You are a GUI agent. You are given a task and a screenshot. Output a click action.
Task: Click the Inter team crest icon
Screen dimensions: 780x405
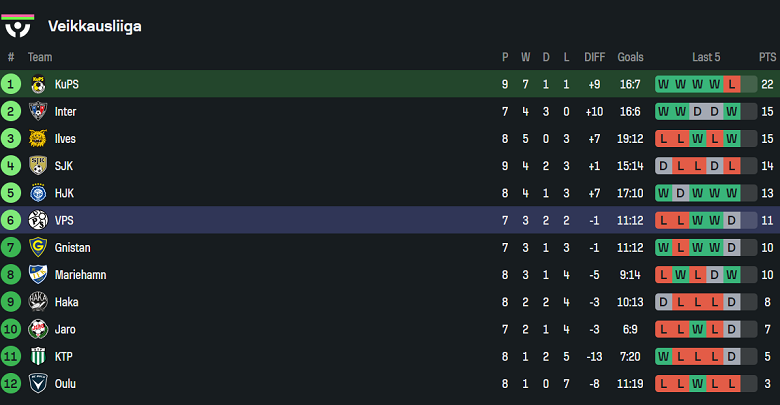tap(38, 111)
